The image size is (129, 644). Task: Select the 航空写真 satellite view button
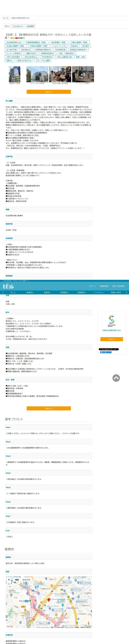[x=27, y=579]
